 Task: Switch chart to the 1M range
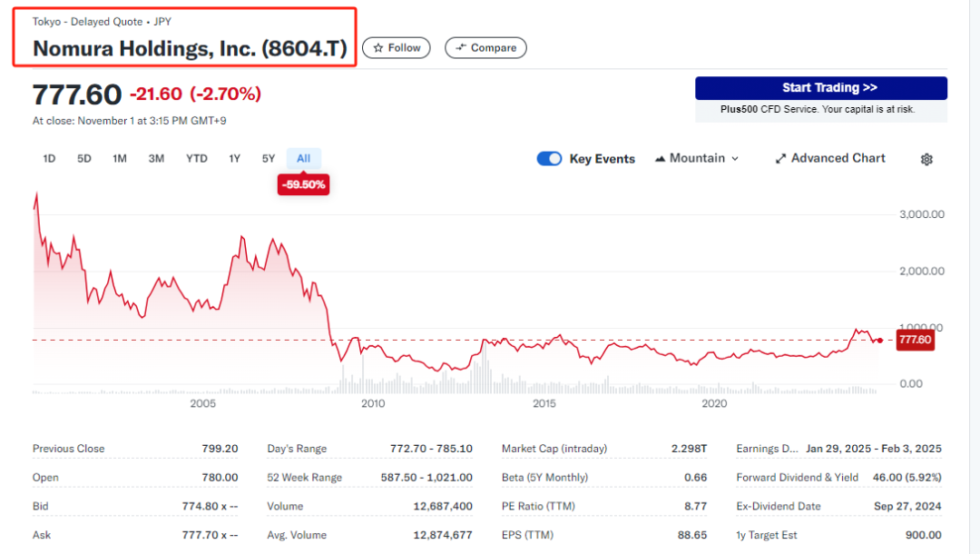[120, 159]
